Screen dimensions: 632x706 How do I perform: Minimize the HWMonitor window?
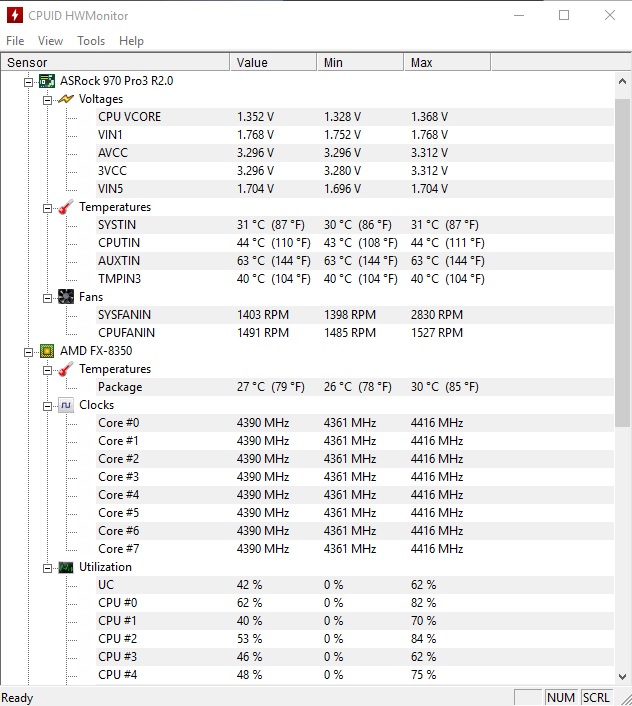click(x=519, y=15)
